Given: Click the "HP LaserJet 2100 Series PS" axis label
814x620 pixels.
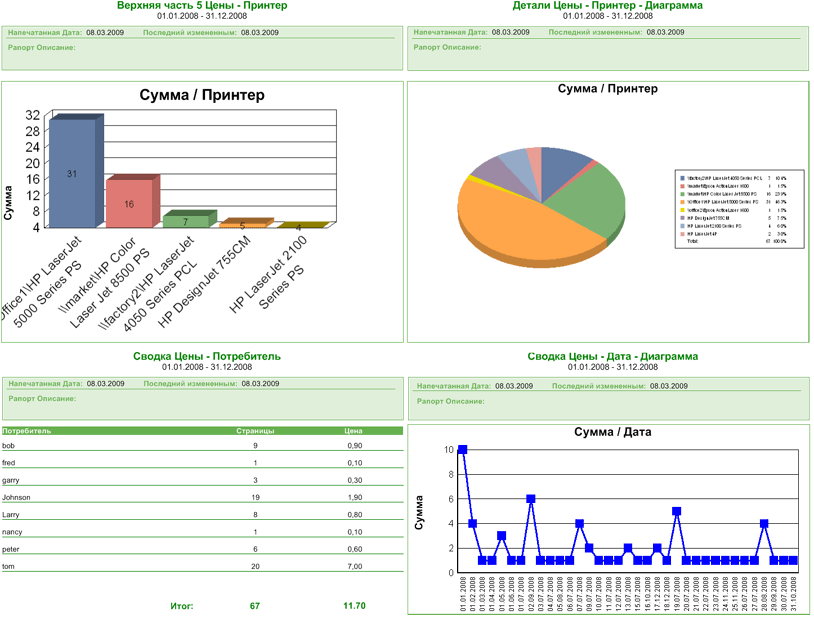Looking at the screenshot, I should (269, 274).
